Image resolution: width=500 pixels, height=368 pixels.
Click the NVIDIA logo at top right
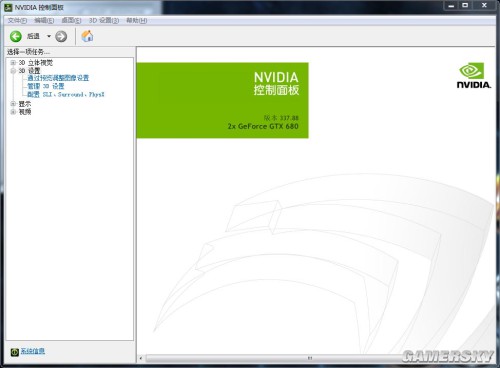[x=474, y=76]
